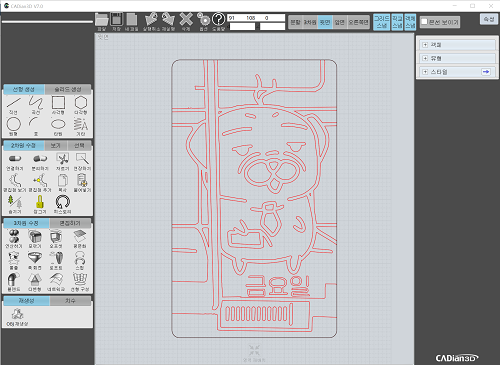Toggle the 그리드 스냅 grid snap button
Image resolution: width=500 pixels, height=365 pixels.
click(381, 22)
